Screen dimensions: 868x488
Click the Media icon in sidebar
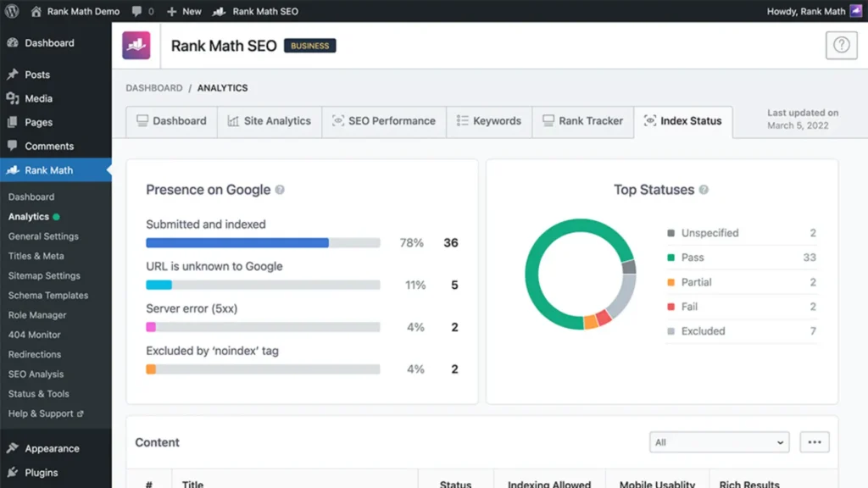pos(13,98)
